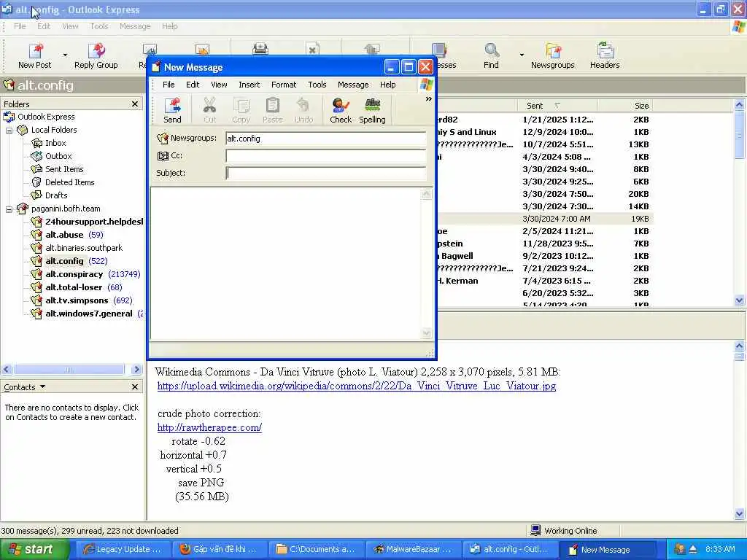
Task: Open the View menu in New Message
Action: [x=219, y=85]
